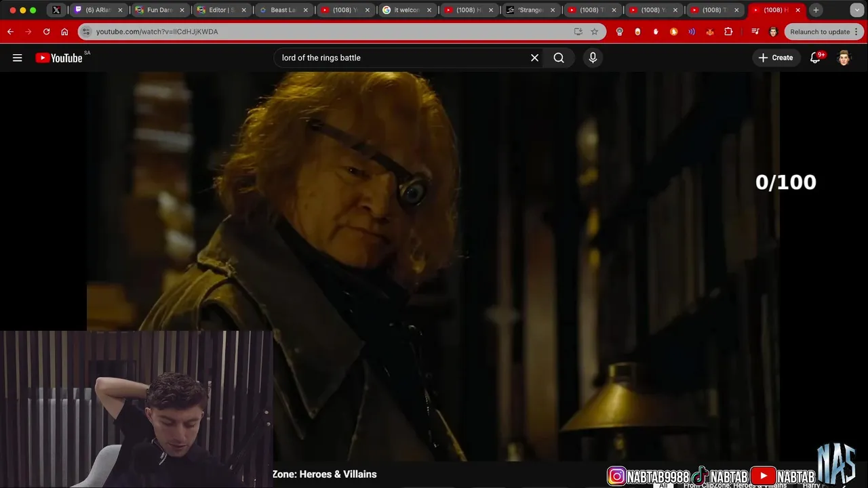
Task: Open the YouTube account avatar menu
Action: point(844,58)
